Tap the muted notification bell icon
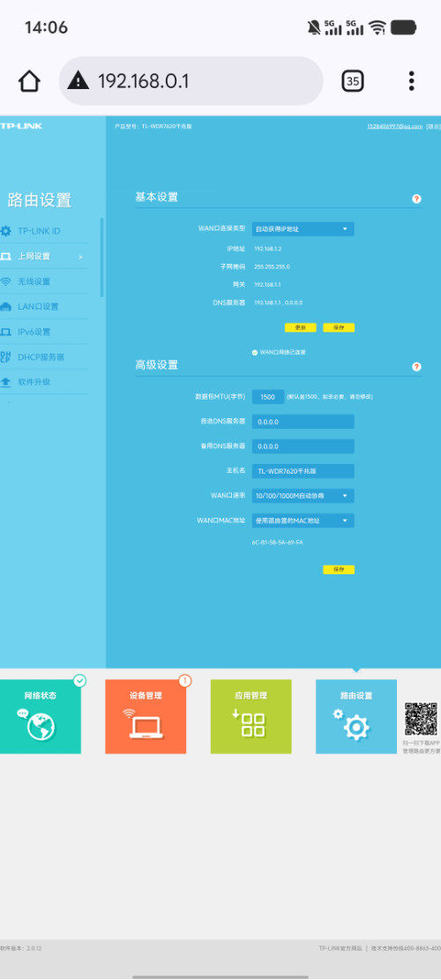Image resolution: width=441 pixels, height=980 pixels. click(314, 26)
